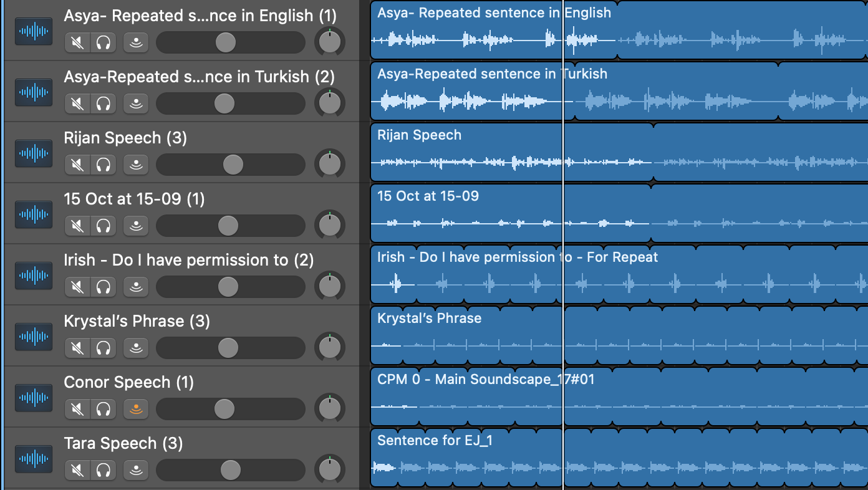868x490 pixels.
Task: Click the volume slider of Asya English track
Action: pos(231,42)
